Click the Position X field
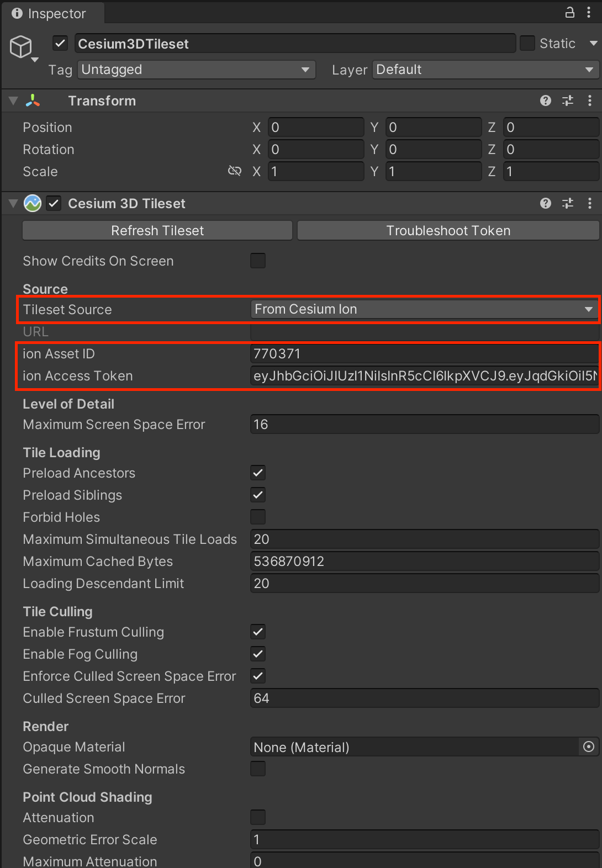The width and height of the screenshot is (602, 868). pyautogui.click(x=316, y=127)
